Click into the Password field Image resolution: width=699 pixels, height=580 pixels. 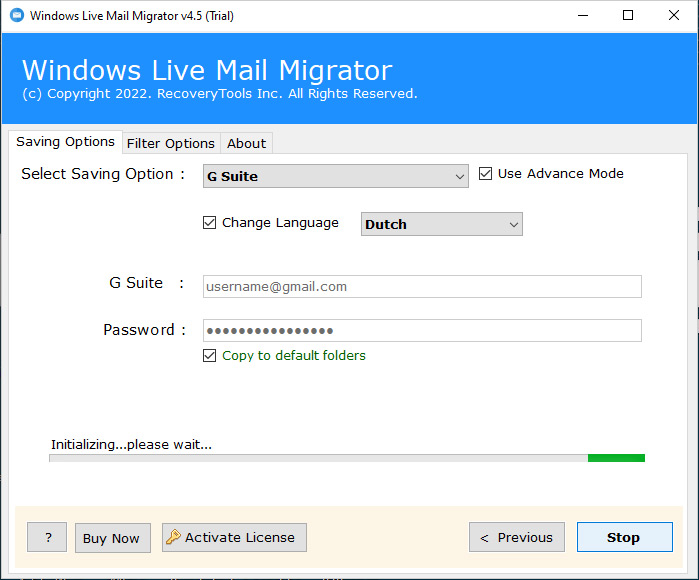[422, 330]
